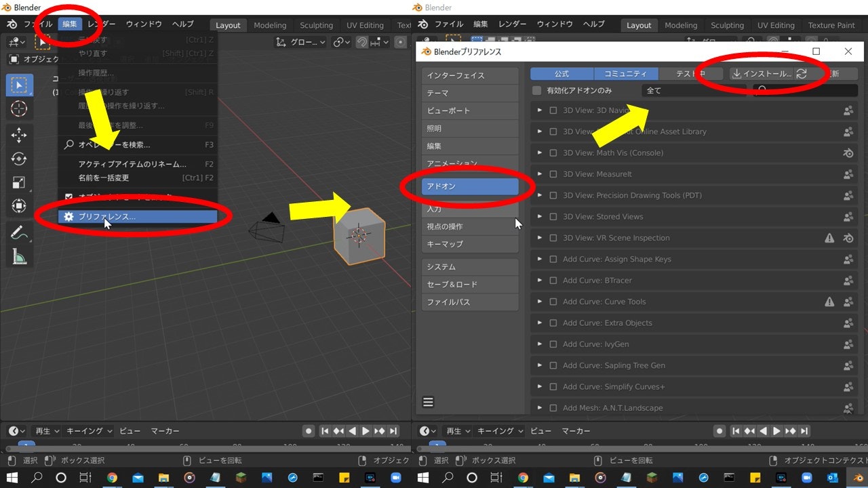
Task: Select the 公式 support level filter
Action: pyautogui.click(x=561, y=74)
